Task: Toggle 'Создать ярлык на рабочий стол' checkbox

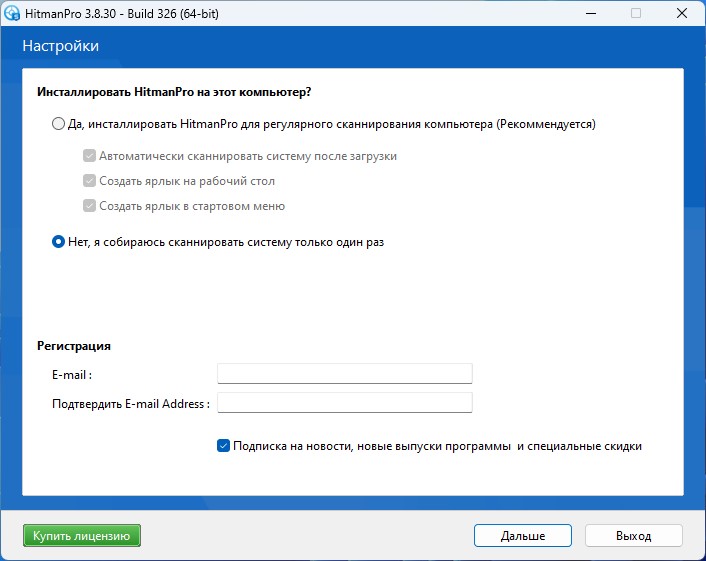Action: tap(89, 181)
